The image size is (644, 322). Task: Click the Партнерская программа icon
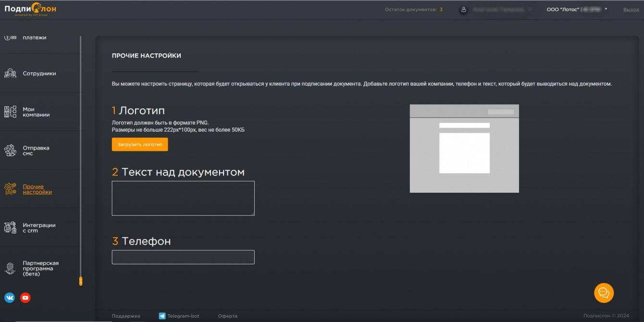pyautogui.click(x=10, y=269)
